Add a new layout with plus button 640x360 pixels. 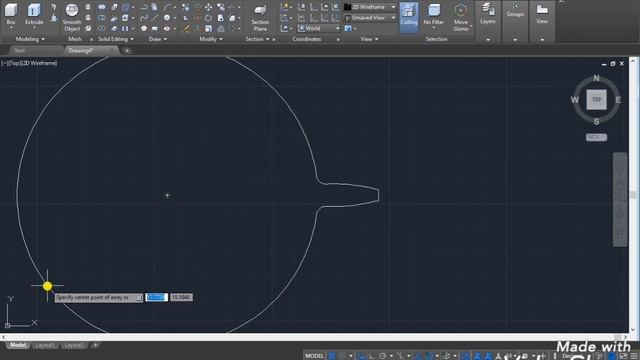coord(95,345)
